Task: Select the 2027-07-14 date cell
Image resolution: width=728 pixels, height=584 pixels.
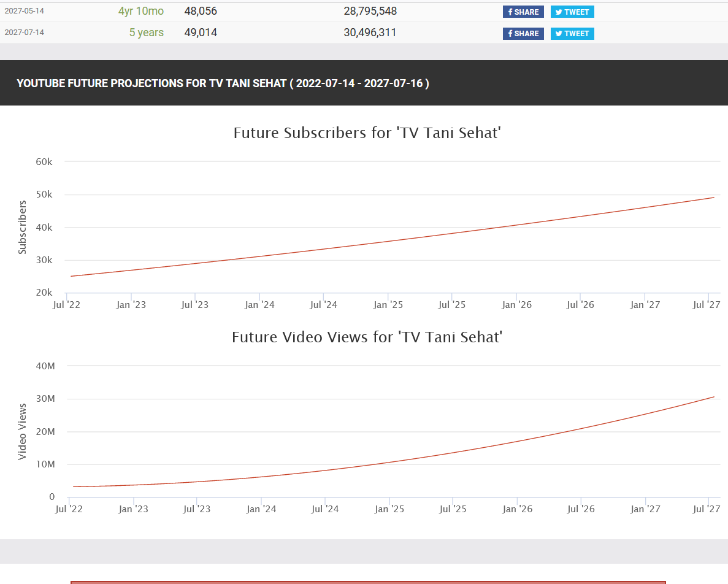Action: point(25,33)
